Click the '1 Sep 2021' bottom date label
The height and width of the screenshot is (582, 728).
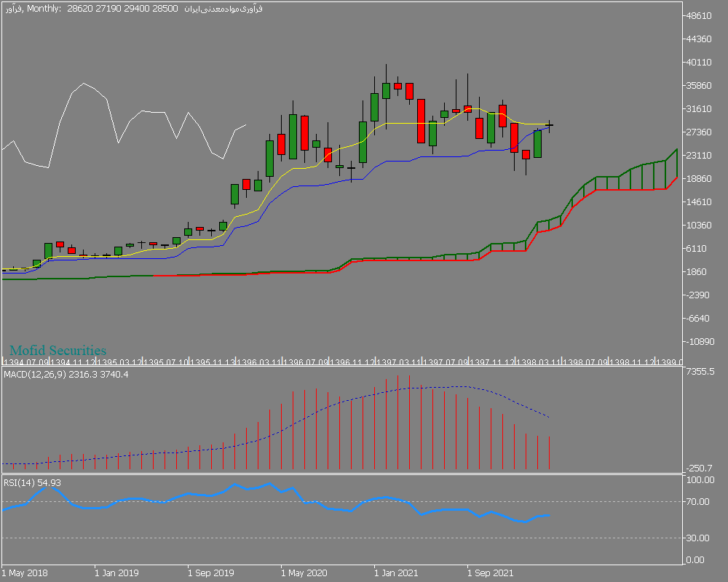tap(491, 573)
